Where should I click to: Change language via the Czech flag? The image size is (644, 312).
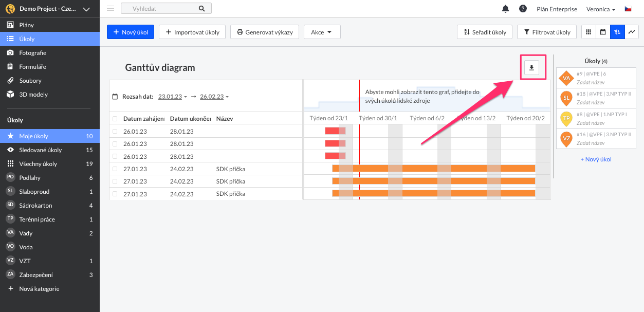[628, 9]
